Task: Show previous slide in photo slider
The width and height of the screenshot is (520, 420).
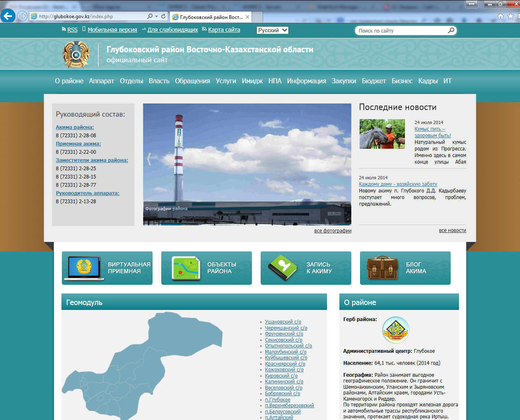Action: [x=149, y=159]
